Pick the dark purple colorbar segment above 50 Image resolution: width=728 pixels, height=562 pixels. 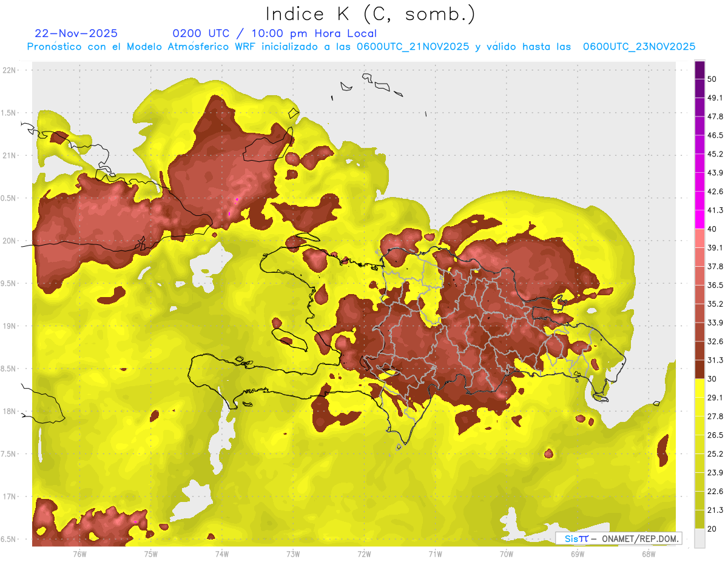pos(699,70)
